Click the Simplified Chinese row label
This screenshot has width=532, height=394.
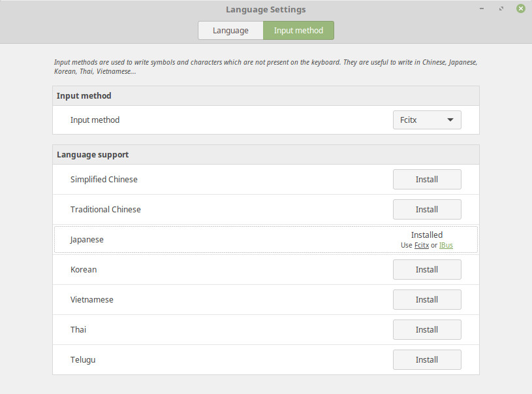104,180
